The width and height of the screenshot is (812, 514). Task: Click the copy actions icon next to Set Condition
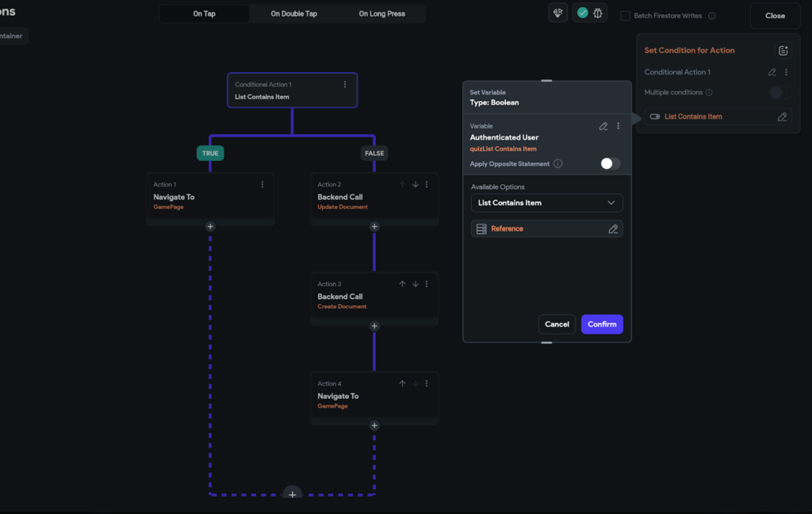pos(783,50)
